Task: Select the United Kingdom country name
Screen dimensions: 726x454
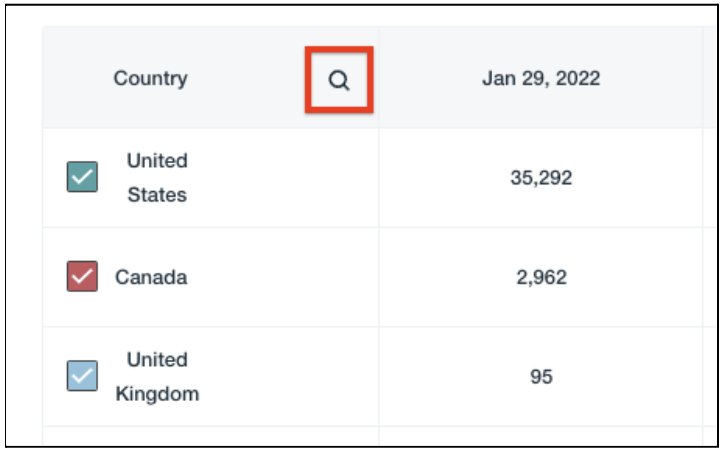Action: (157, 376)
